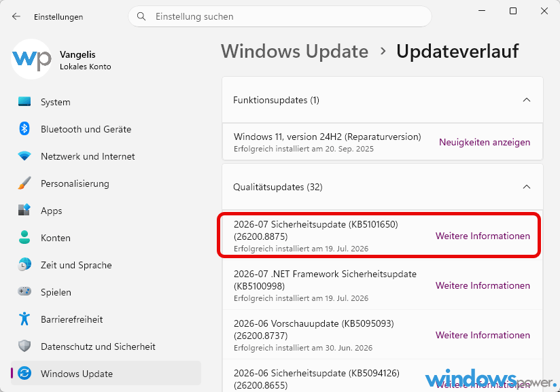Click the Personalisierung paintbrush icon

coord(24,183)
